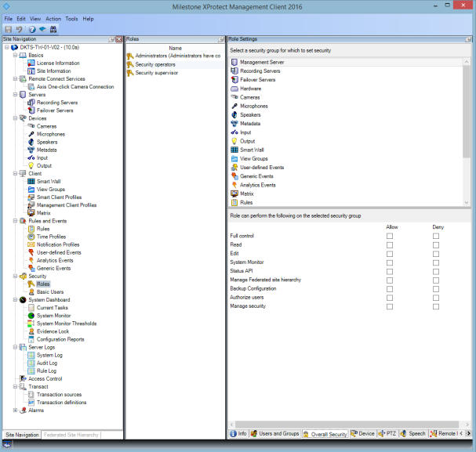476x452 pixels.
Task: Check Allow for Read permission
Action: point(390,244)
